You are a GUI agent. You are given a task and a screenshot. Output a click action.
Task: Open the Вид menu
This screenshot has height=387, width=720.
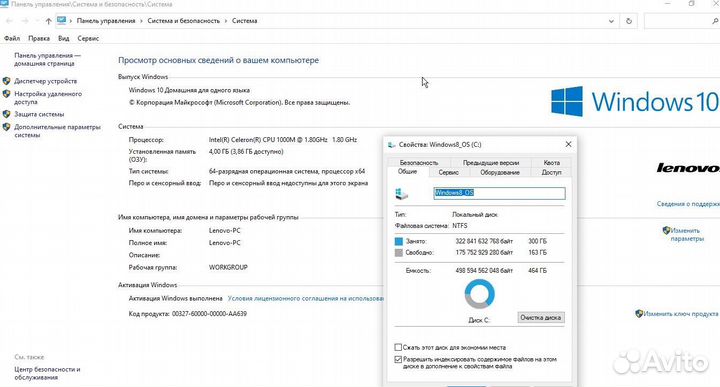[x=63, y=39]
